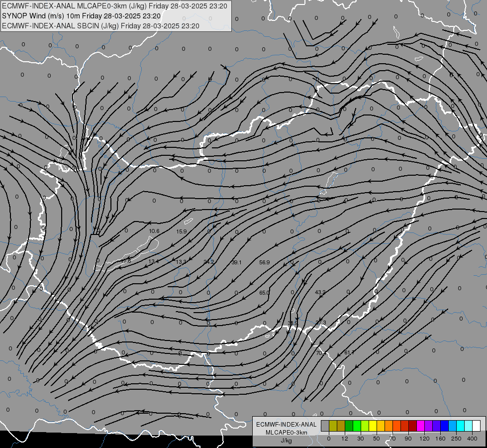Click the legend tick label '160'

point(440,439)
